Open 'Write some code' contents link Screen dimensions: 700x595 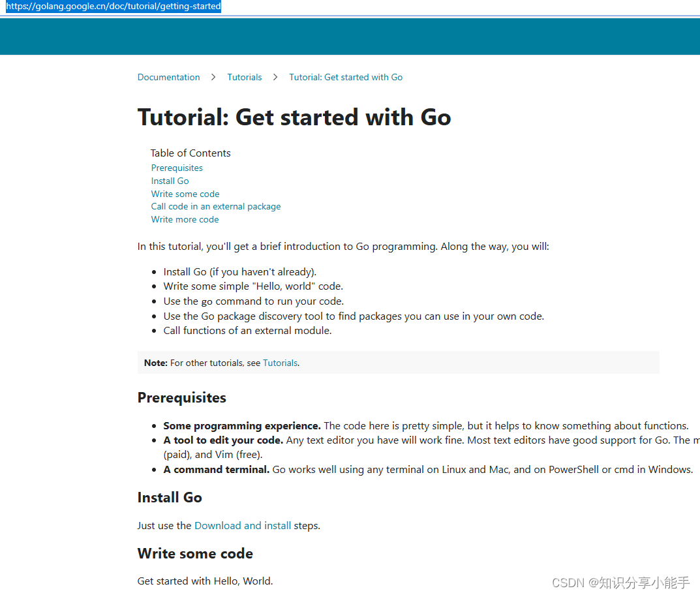point(185,194)
